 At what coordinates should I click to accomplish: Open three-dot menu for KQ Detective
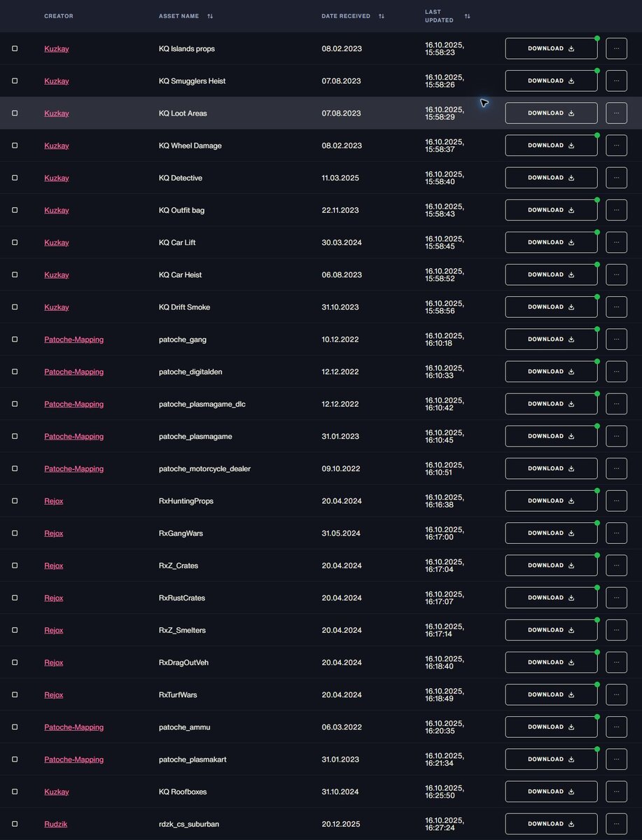pyautogui.click(x=616, y=178)
